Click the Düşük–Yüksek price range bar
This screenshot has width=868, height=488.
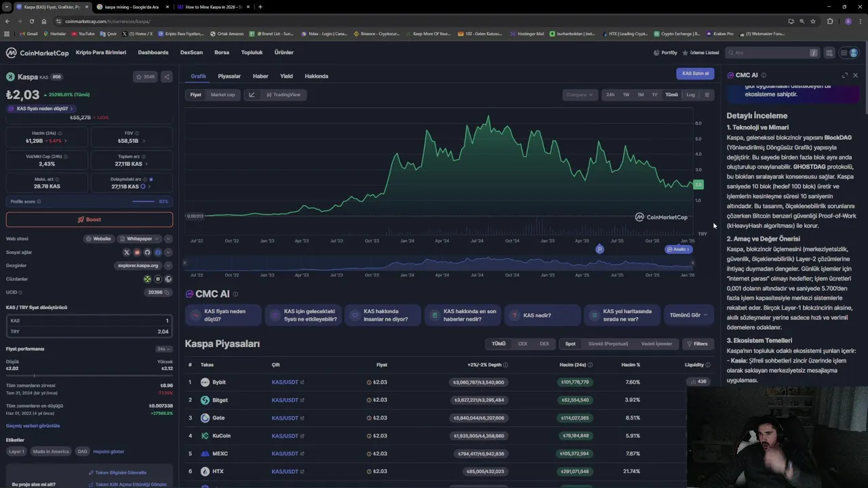pyautogui.click(x=90, y=375)
